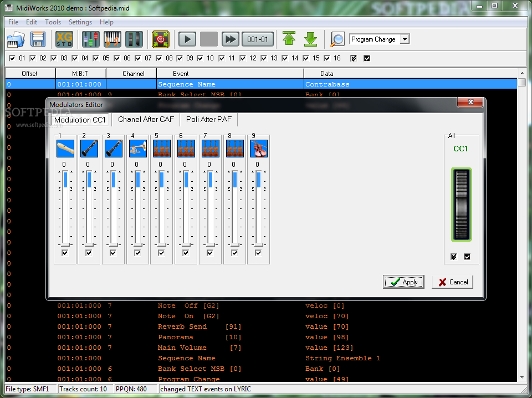Select channel 5 string ensemble icon
The height and width of the screenshot is (398, 532).
[x=162, y=149]
